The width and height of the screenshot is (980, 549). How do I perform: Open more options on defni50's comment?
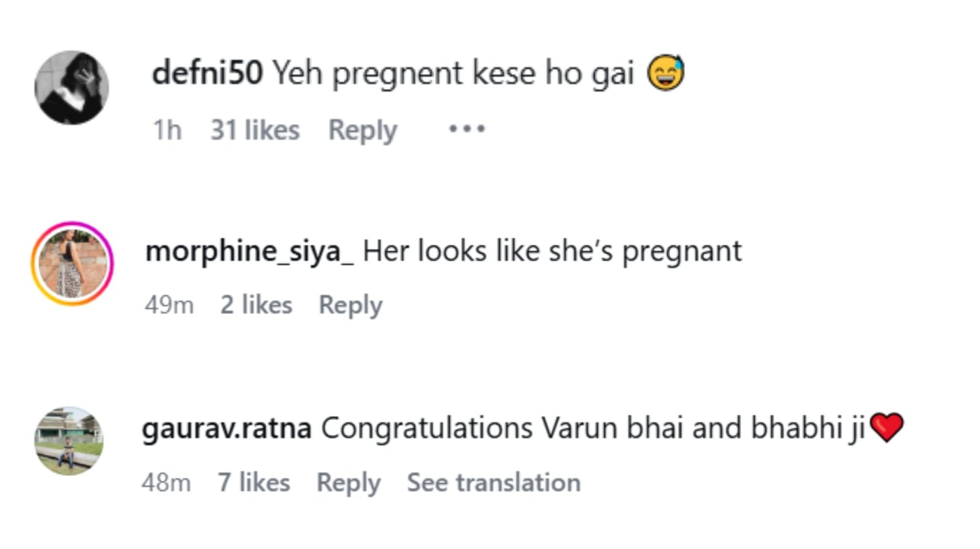pos(467,129)
